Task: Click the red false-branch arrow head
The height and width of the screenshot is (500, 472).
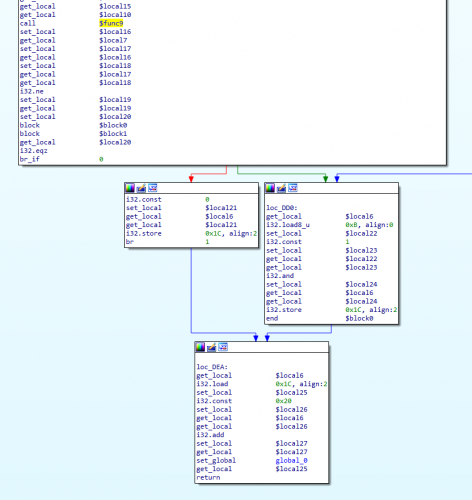Action: click(x=191, y=179)
